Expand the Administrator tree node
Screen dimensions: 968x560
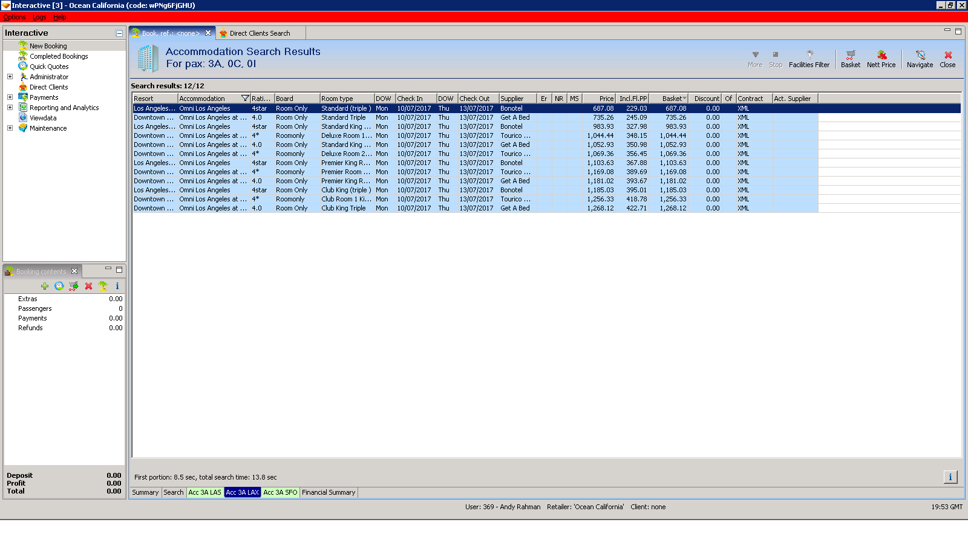[10, 77]
